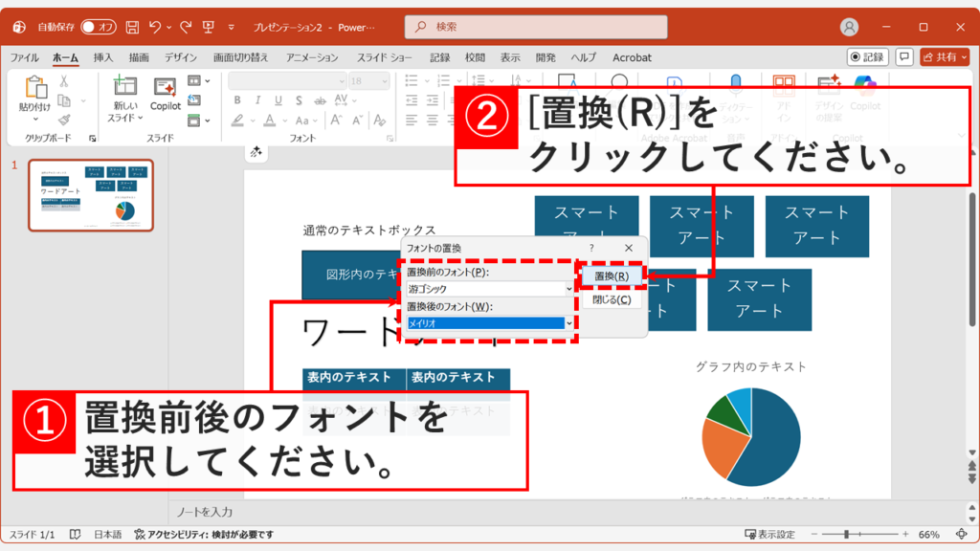Screen dimensions: 980x551
Task: Toggle the comments pane button
Action: tap(903, 56)
